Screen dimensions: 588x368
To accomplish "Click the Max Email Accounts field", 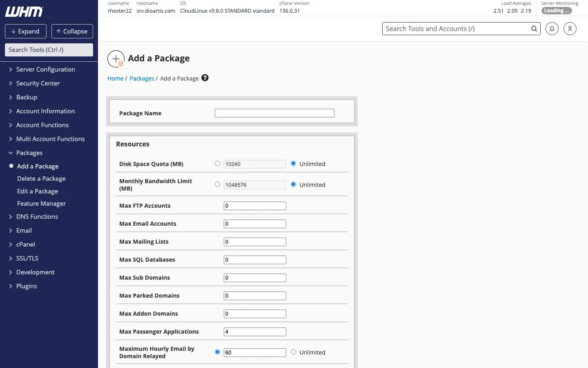I will 255,224.
